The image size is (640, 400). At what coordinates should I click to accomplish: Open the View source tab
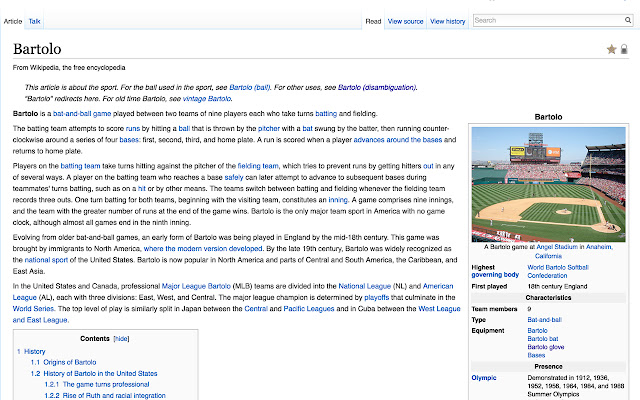coord(405,21)
